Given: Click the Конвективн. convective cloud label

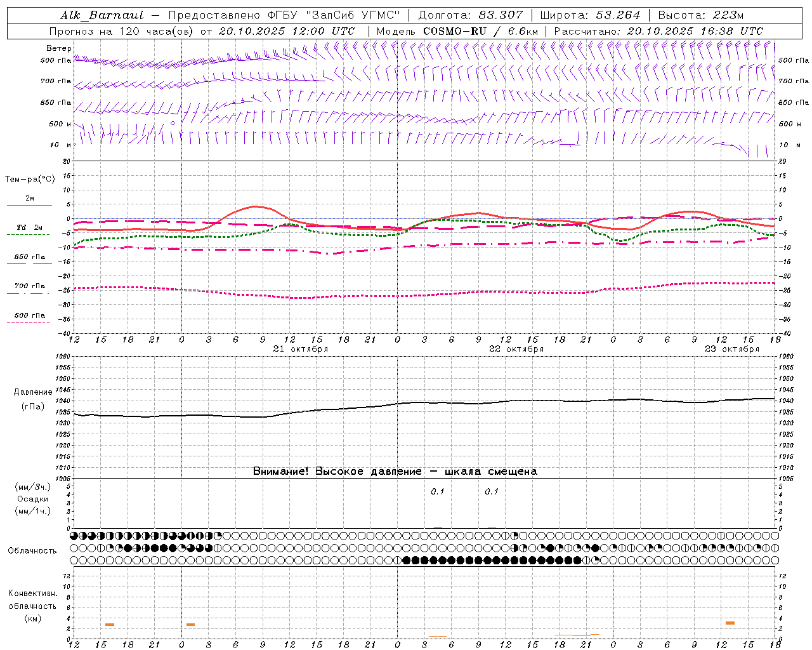Looking at the screenshot, I should tap(33, 594).
